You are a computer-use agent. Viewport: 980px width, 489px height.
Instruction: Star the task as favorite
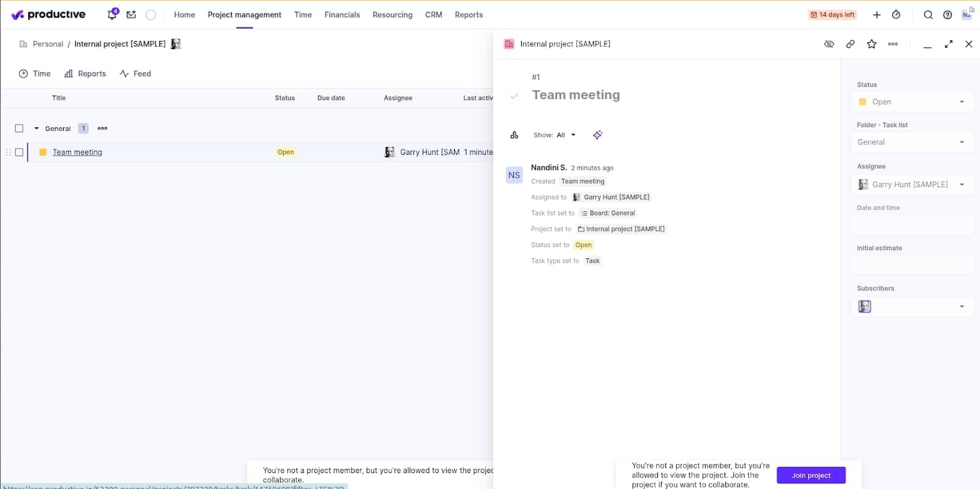point(872,44)
